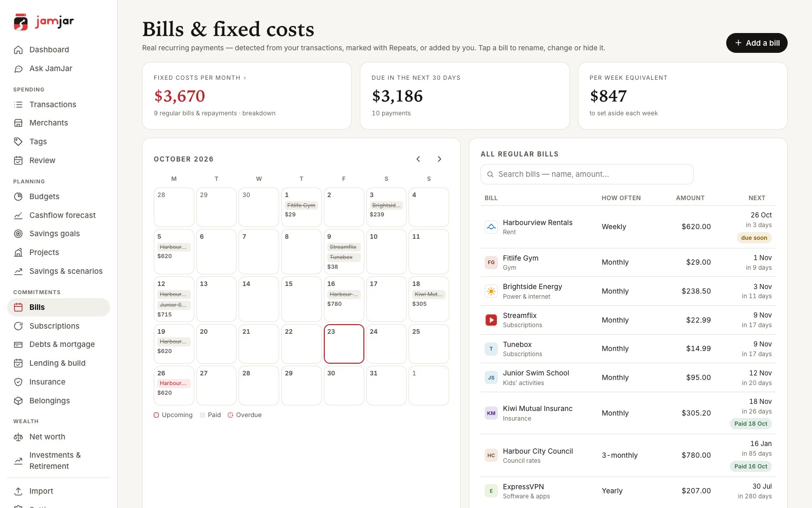
Task: Click the Net worth scales icon
Action: 18,437
